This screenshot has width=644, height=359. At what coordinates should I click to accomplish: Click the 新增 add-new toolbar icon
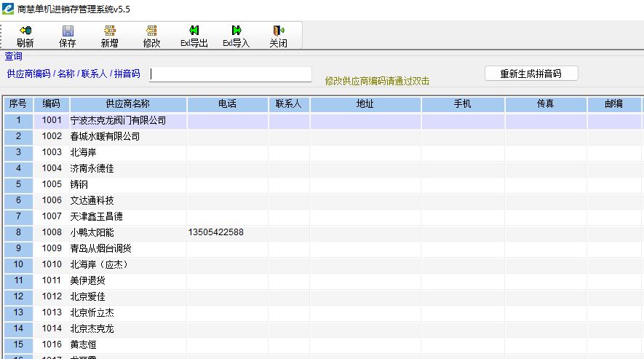click(110, 31)
